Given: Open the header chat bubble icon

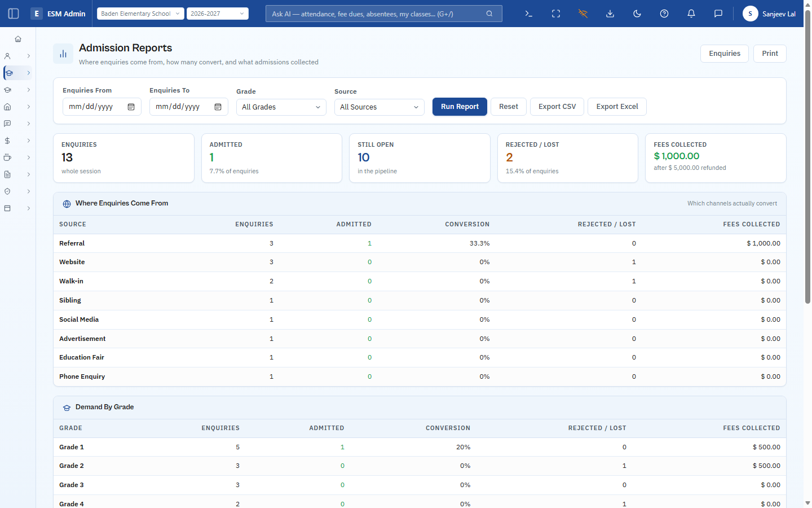Looking at the screenshot, I should coord(718,14).
